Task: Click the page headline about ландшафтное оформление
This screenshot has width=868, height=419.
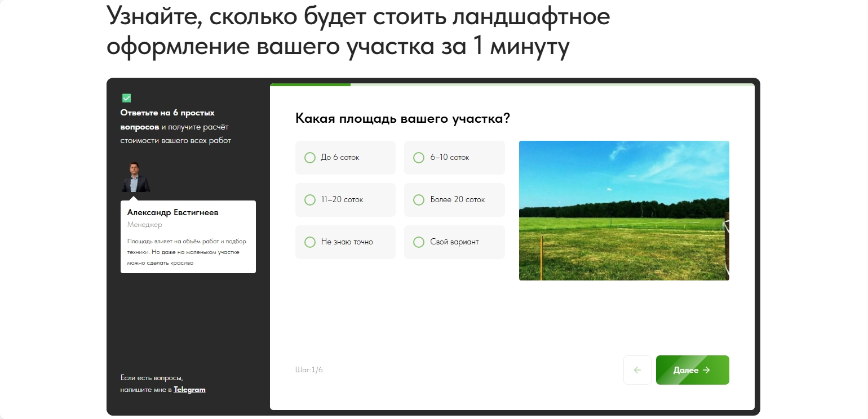Action: pyautogui.click(x=358, y=32)
